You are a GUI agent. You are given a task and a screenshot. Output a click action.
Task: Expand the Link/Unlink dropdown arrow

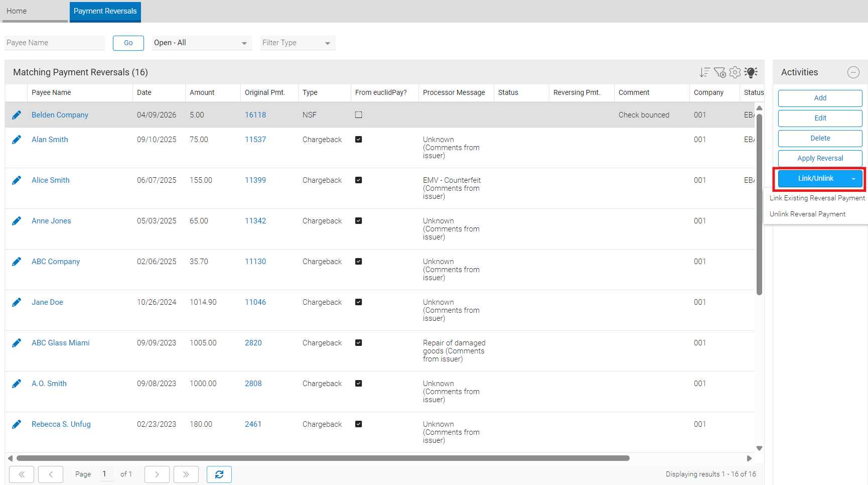pyautogui.click(x=853, y=179)
